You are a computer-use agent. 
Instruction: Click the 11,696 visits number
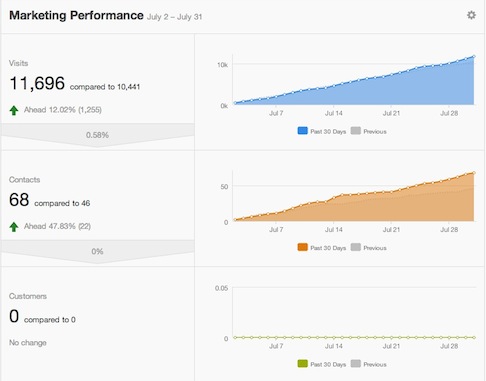pyautogui.click(x=37, y=83)
